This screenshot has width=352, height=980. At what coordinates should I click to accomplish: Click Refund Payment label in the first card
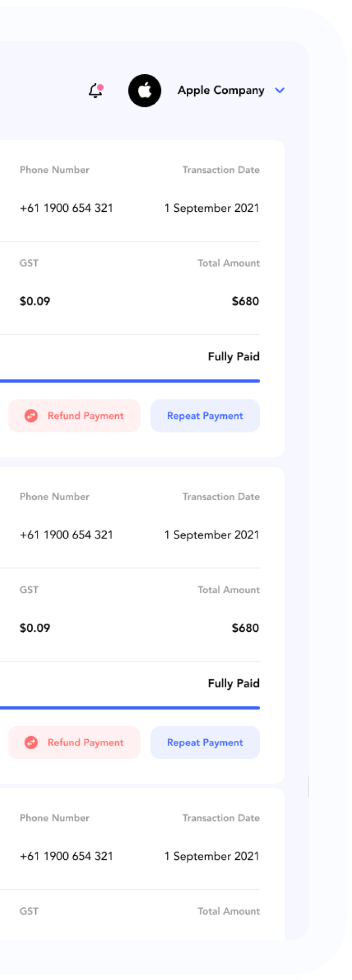86,416
